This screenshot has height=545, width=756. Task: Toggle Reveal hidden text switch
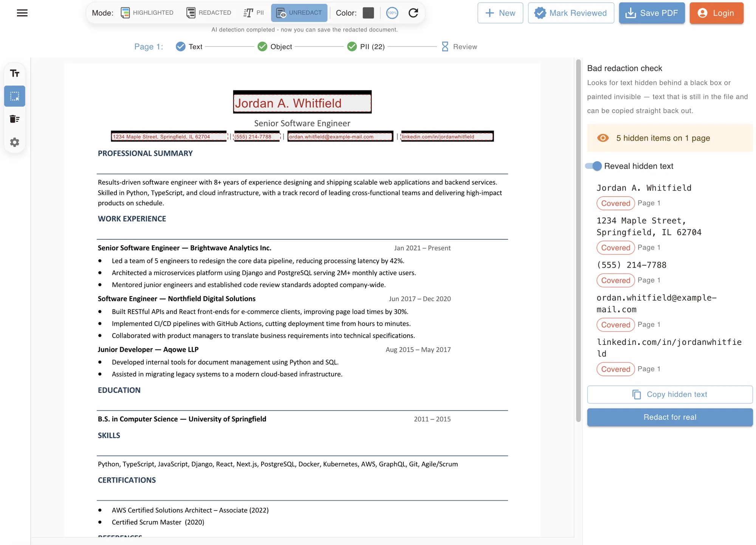click(x=593, y=166)
